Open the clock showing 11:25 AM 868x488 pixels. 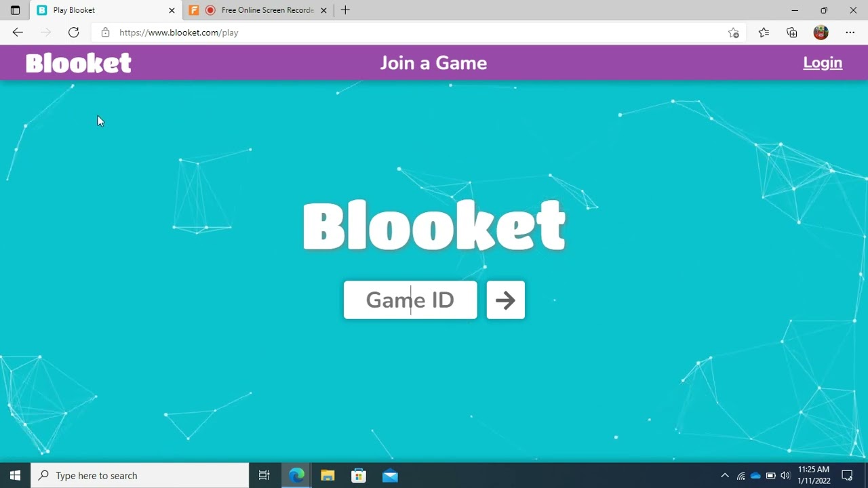click(x=814, y=475)
